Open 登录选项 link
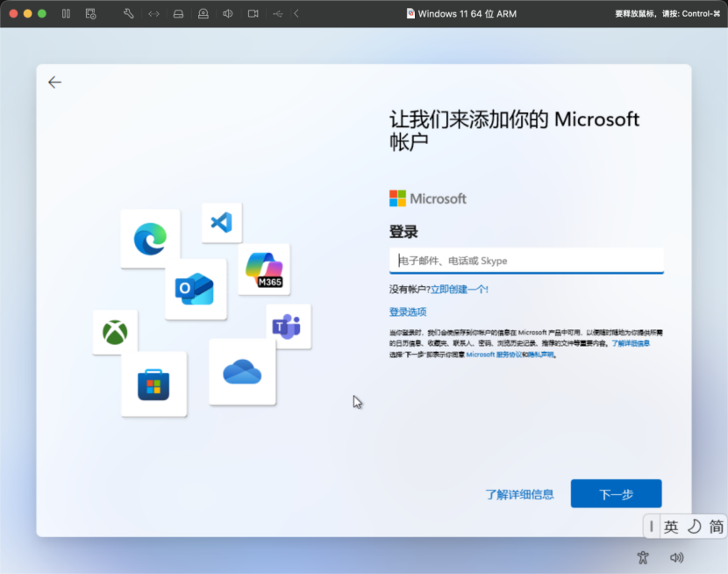Screen dimensions: 728x574 click(408, 312)
